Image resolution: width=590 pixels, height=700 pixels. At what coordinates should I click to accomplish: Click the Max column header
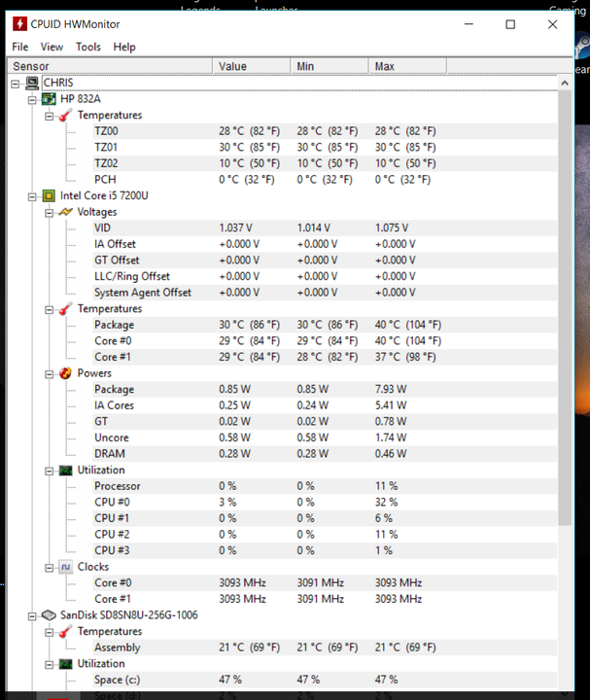[408, 66]
